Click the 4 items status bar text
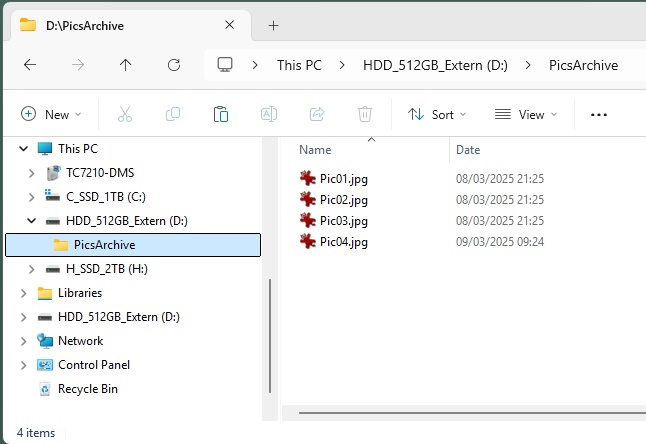The image size is (646, 444). point(36,433)
